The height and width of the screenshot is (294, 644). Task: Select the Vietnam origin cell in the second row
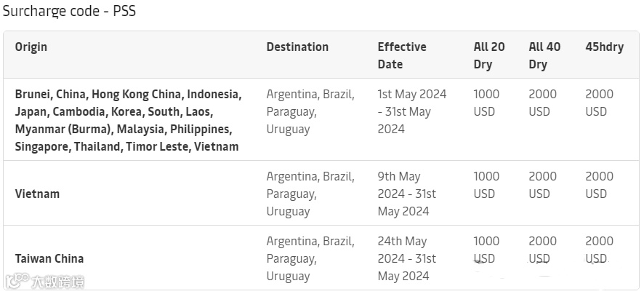tap(38, 194)
